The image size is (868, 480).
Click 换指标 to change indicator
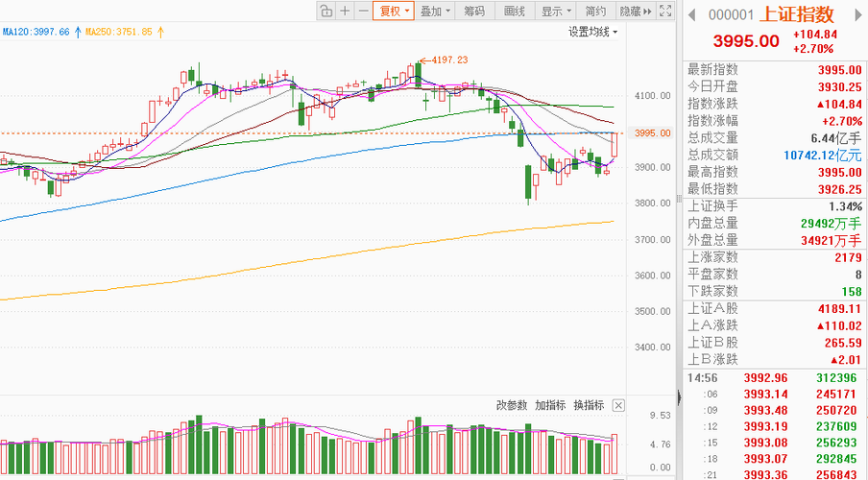(589, 405)
